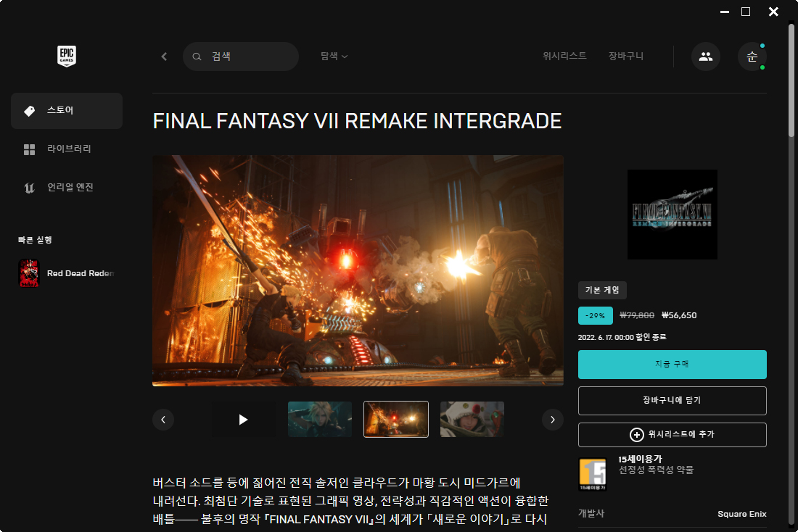Click the search magnifier icon
This screenshot has width=798, height=532.
pyautogui.click(x=197, y=57)
